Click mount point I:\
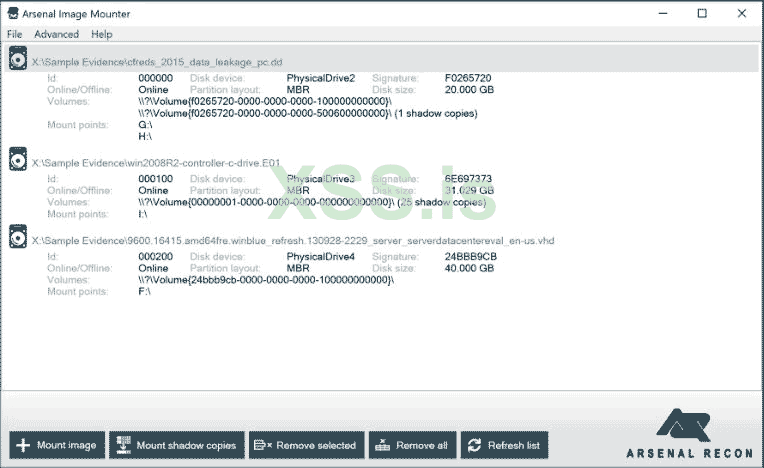 [x=143, y=214]
